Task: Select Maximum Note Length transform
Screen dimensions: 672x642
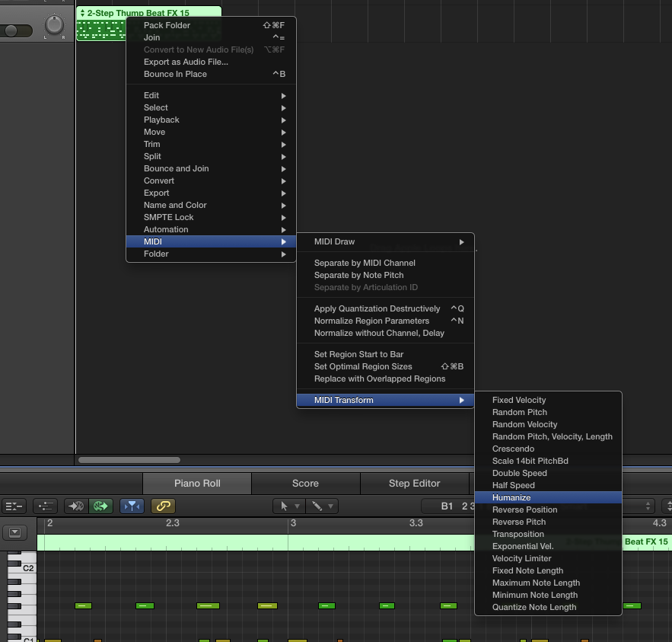Action: point(548,583)
